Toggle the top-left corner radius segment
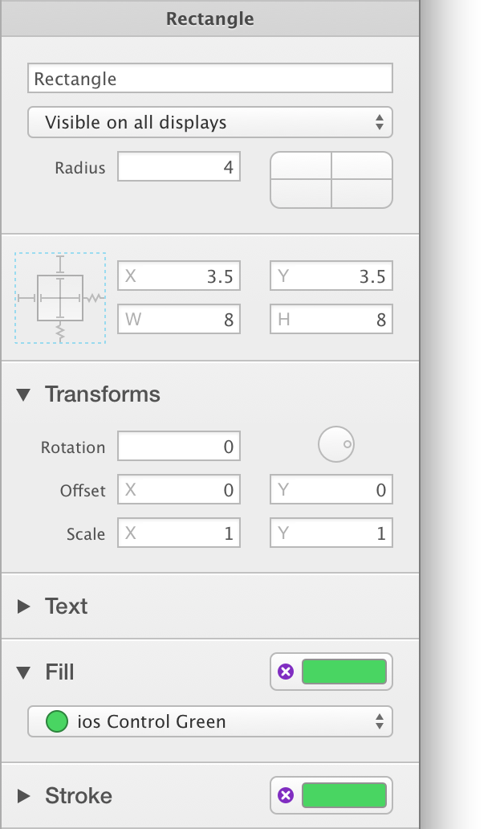504x829 pixels. point(301,165)
